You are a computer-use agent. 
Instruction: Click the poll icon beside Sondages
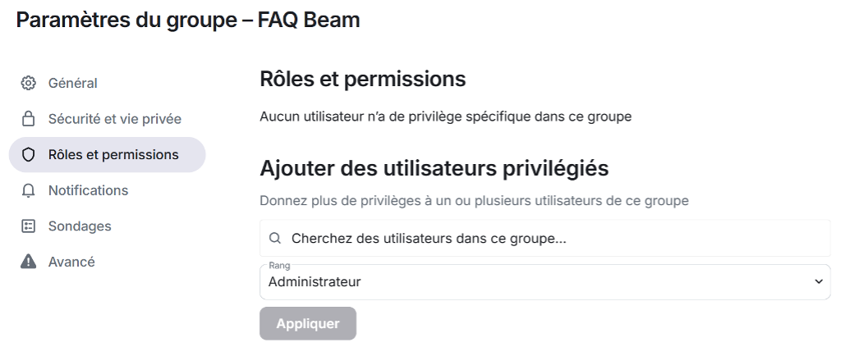29,226
